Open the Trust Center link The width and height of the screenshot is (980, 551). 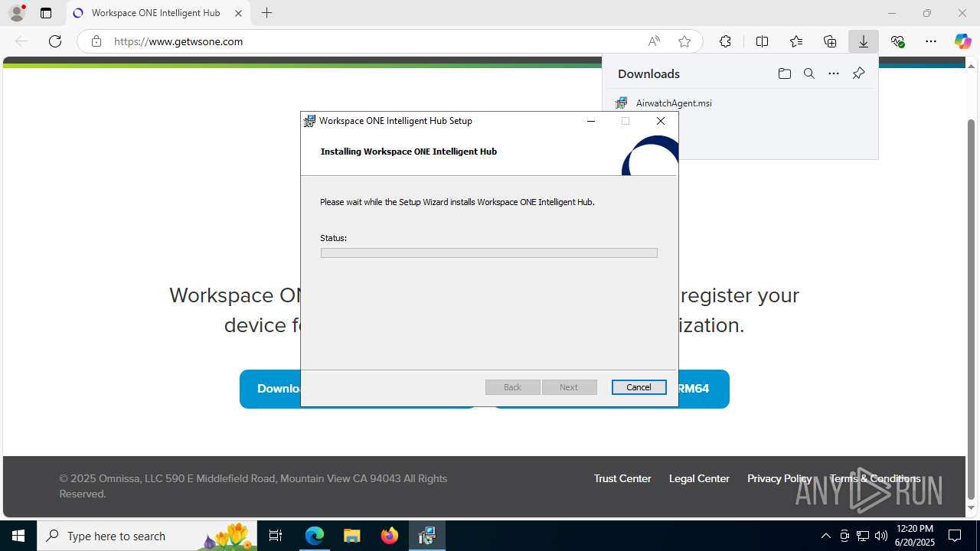pyautogui.click(x=622, y=478)
